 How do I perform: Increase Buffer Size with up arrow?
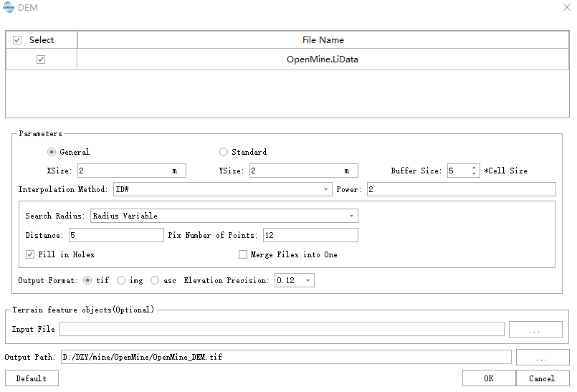(x=474, y=167)
